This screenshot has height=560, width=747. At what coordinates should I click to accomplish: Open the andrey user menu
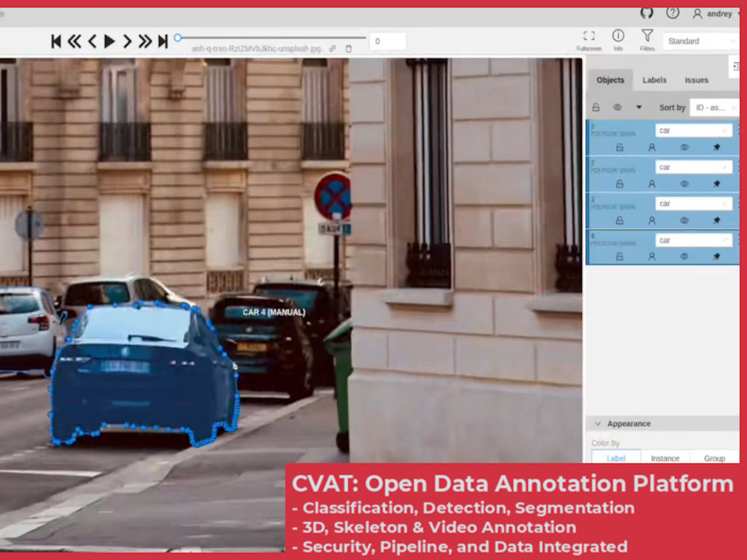point(717,13)
